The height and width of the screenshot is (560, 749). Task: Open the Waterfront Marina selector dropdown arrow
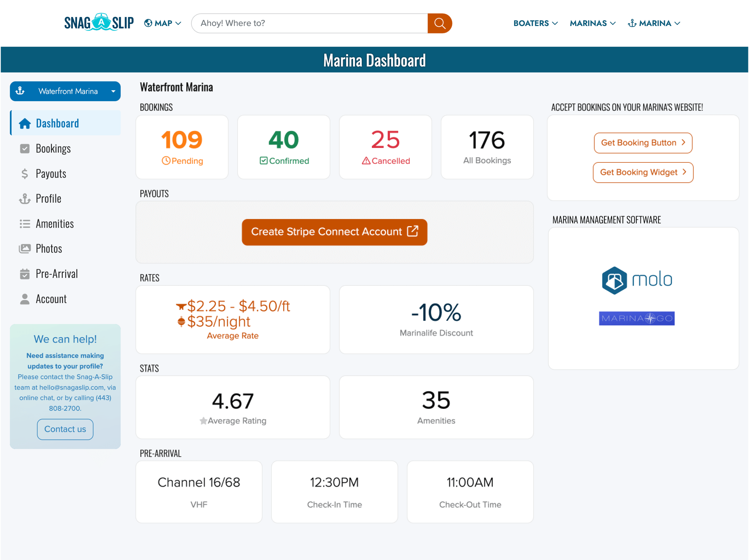coord(113,91)
